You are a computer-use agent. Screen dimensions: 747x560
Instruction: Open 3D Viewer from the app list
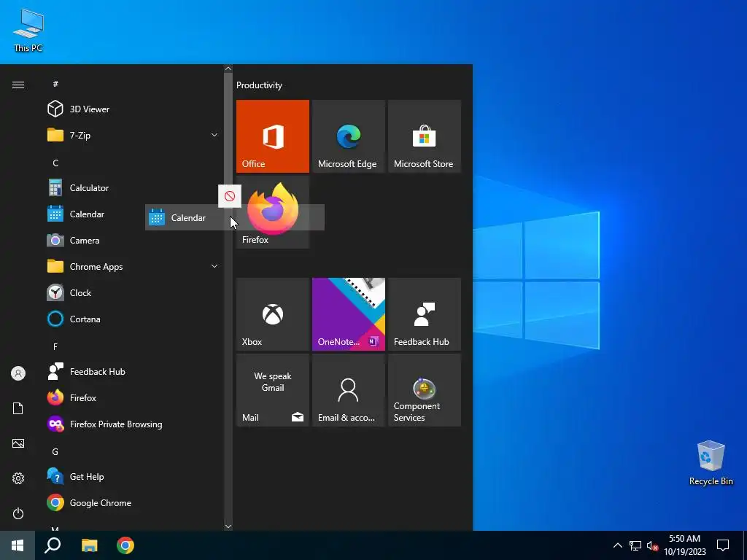[132, 109]
